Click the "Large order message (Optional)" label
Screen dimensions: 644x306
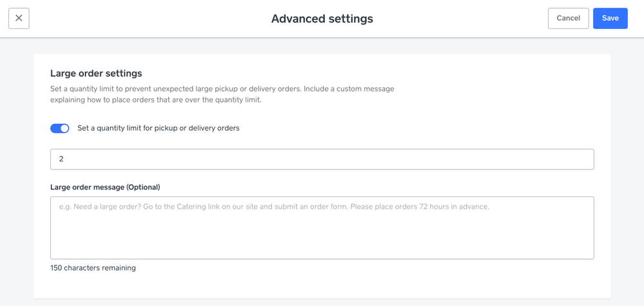click(105, 187)
